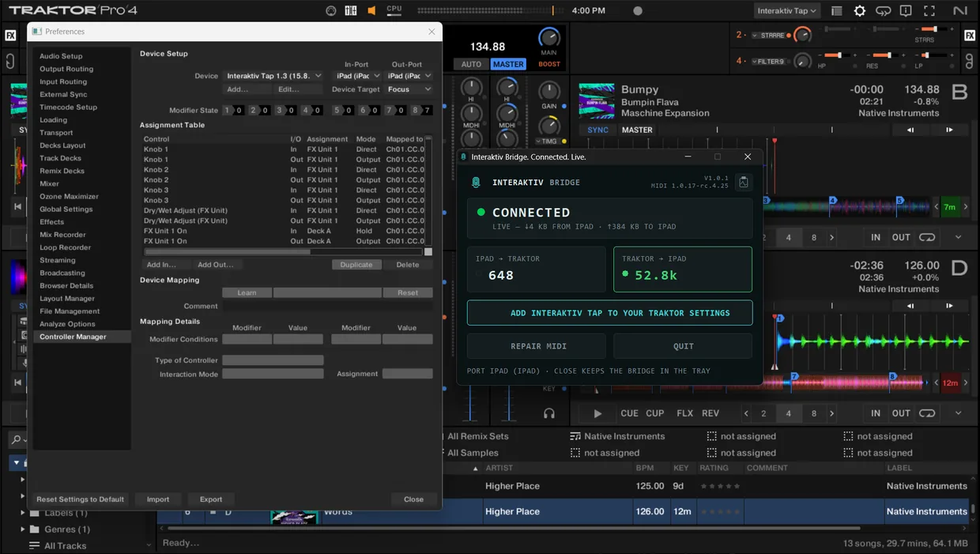Screen dimensions: 980x554
Task: Select Timecode Setup in preferences sidebar
Action: [81, 107]
